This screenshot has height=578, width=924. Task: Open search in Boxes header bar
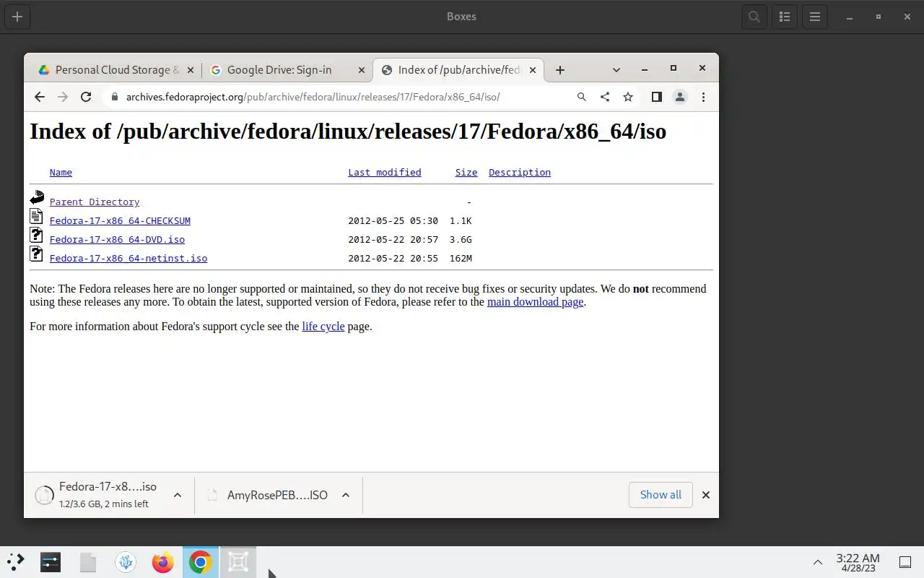click(754, 17)
